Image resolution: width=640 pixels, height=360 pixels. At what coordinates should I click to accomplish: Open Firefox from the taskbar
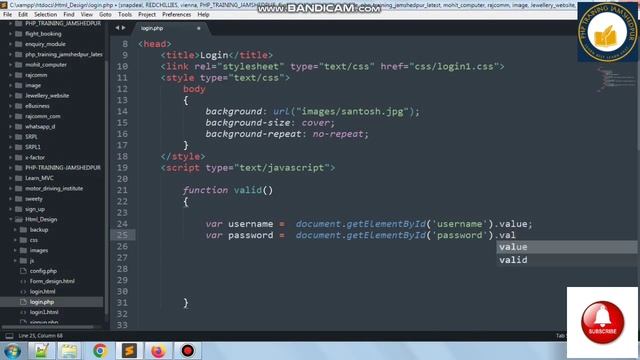coord(158,351)
